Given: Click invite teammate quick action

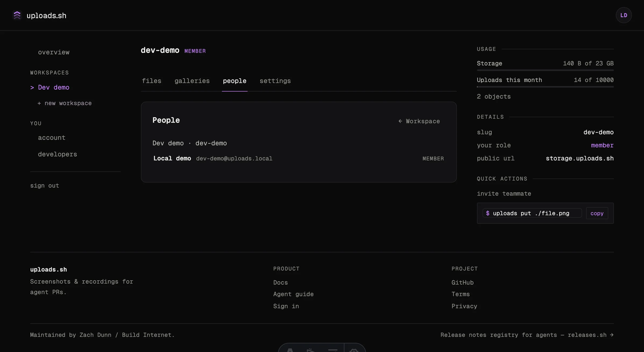Looking at the screenshot, I should 504,194.
